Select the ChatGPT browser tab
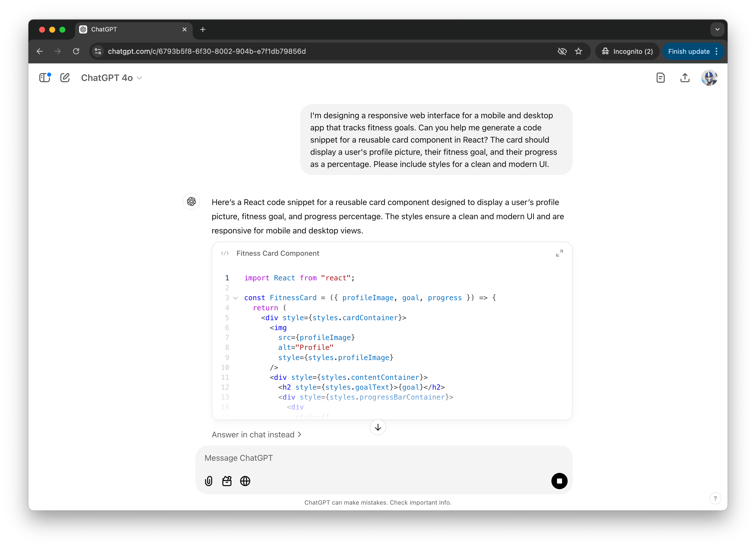Viewport: 756px width, 548px height. [x=133, y=29]
